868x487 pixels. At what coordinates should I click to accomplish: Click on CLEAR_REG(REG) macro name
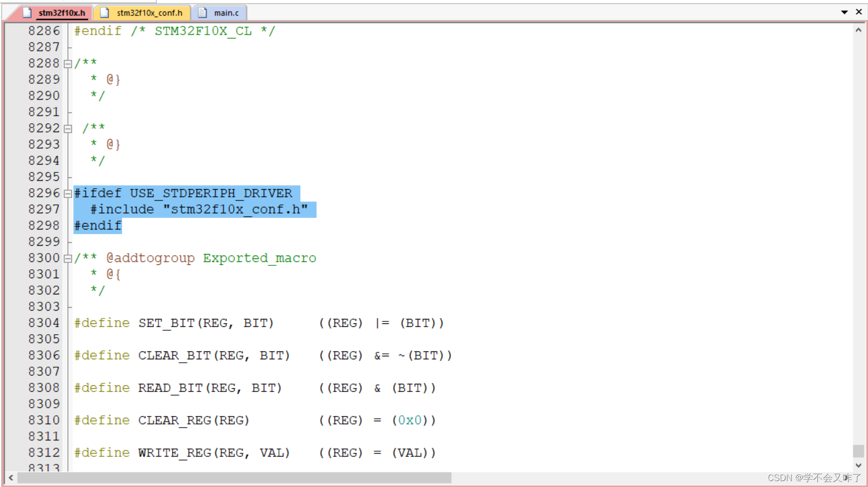[x=194, y=421]
